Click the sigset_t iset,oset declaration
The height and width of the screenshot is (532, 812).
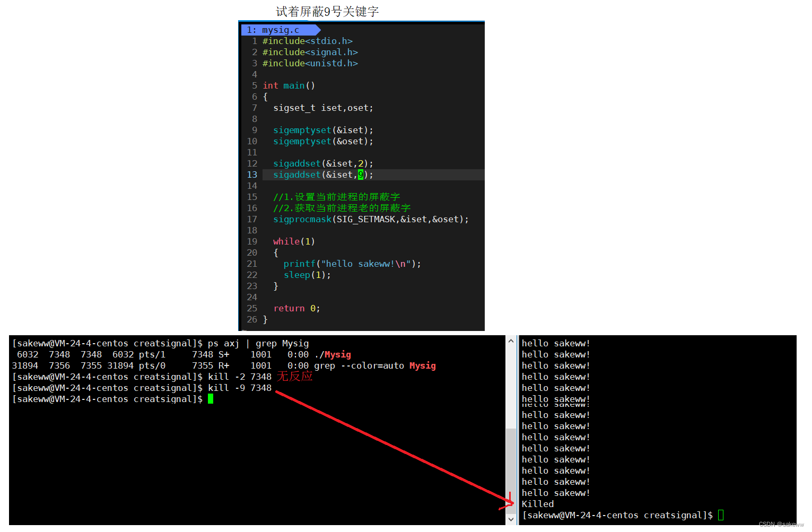click(323, 108)
